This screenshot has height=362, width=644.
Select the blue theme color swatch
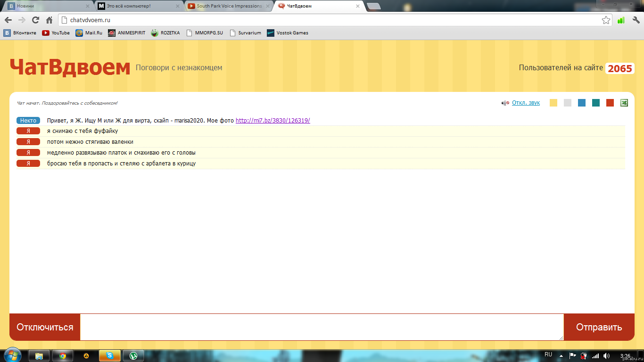coord(582,103)
